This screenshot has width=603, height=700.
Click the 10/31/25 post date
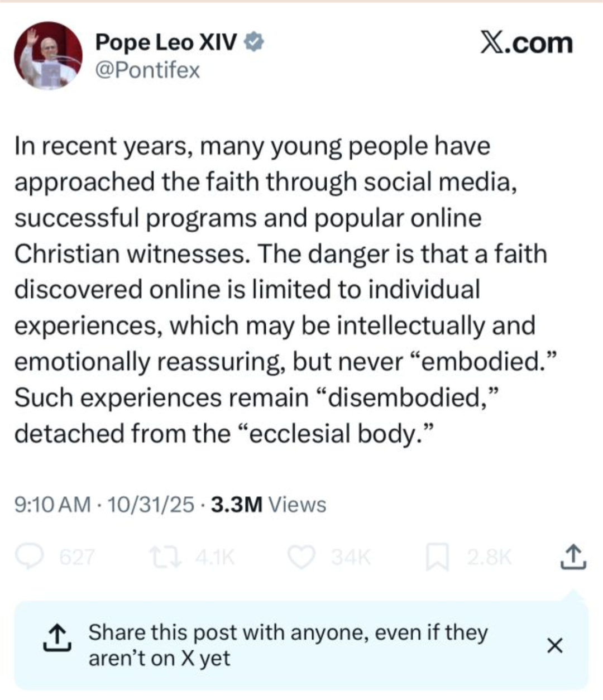point(151,505)
